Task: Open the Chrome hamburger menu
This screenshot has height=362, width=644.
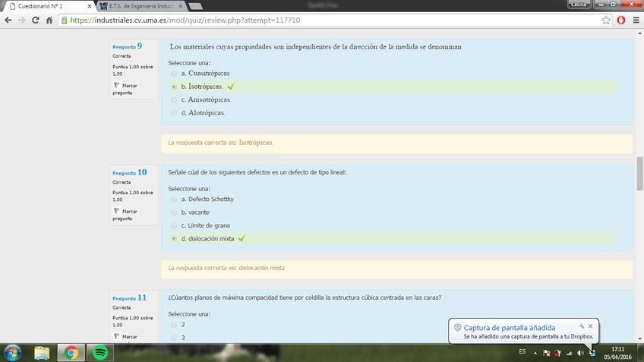Action: pyautogui.click(x=636, y=20)
